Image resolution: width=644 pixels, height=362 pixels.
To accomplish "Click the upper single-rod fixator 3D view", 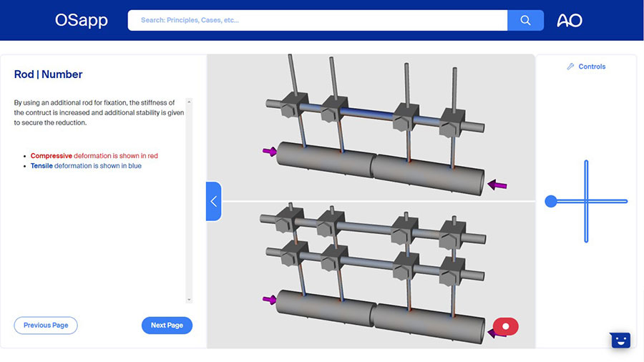I will coord(371,129).
